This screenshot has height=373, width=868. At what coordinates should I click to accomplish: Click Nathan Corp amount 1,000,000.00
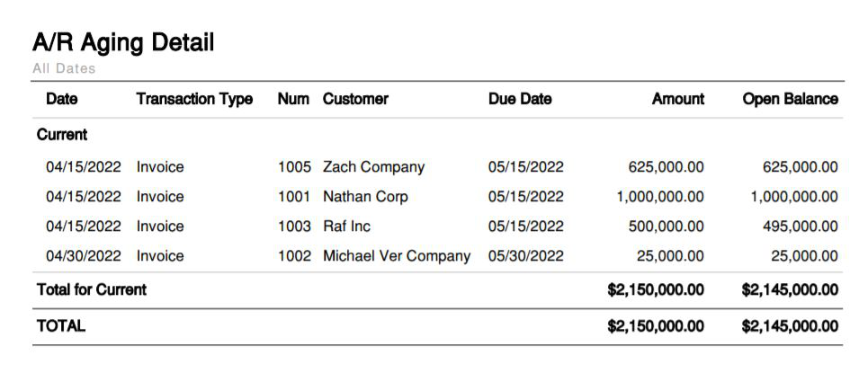pyautogui.click(x=660, y=197)
